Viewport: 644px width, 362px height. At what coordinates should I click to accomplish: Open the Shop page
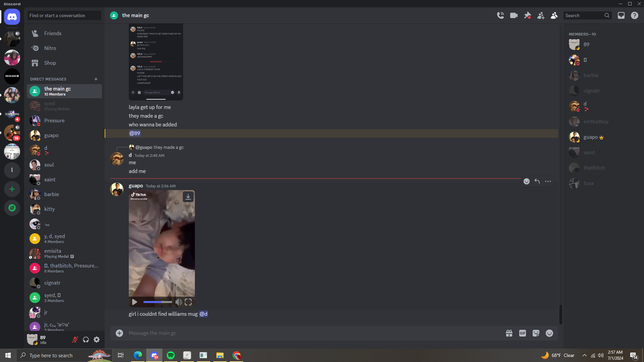64,63
